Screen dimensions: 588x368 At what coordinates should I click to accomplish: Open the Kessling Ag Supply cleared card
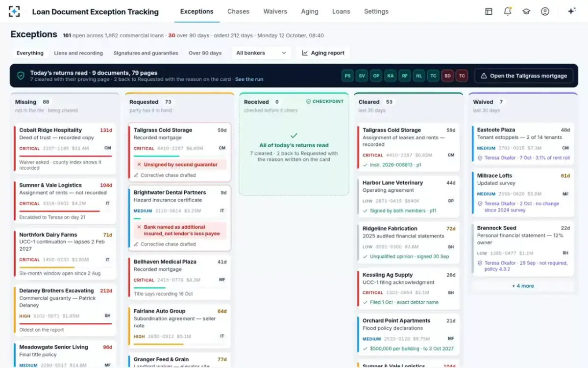[x=409, y=289]
